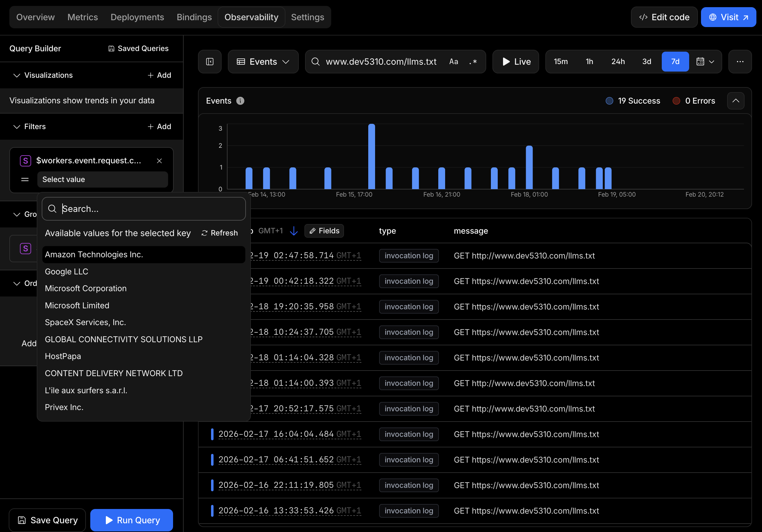Remove the $workers.event.request filter
This screenshot has width=762, height=532.
click(x=159, y=161)
